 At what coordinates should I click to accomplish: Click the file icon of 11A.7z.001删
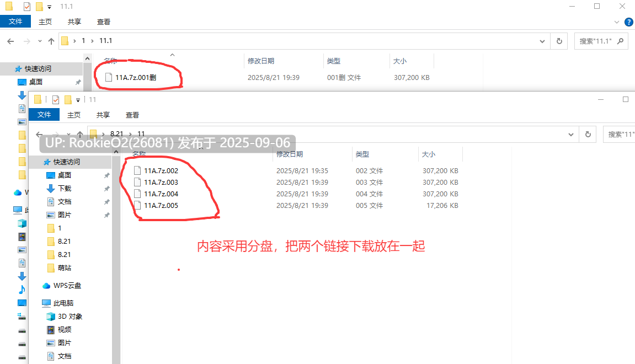tap(109, 77)
